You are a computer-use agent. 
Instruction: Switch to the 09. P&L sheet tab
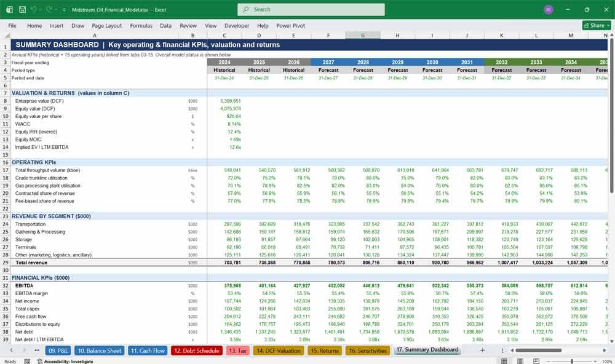[x=58, y=350]
